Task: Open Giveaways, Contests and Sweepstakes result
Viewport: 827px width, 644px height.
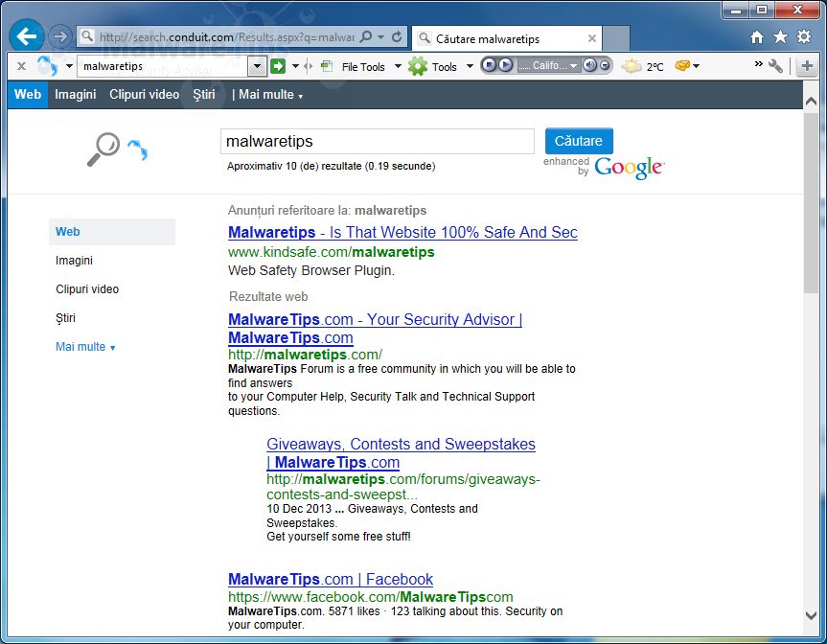Action: tap(401, 452)
